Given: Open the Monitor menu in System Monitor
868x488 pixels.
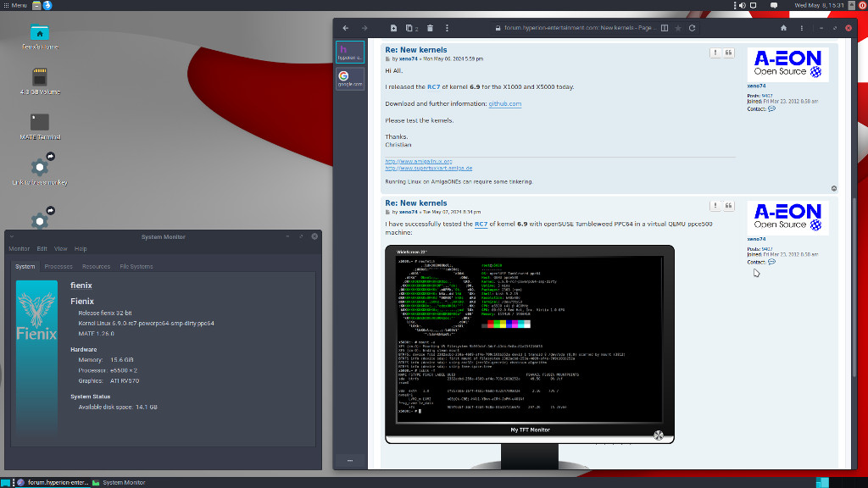Looking at the screenshot, I should (19, 249).
